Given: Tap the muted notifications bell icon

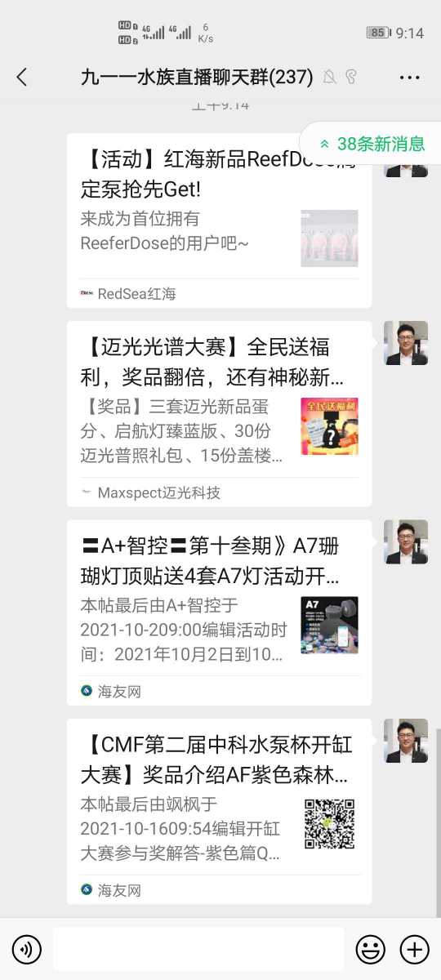Looking at the screenshot, I should pyautogui.click(x=330, y=78).
